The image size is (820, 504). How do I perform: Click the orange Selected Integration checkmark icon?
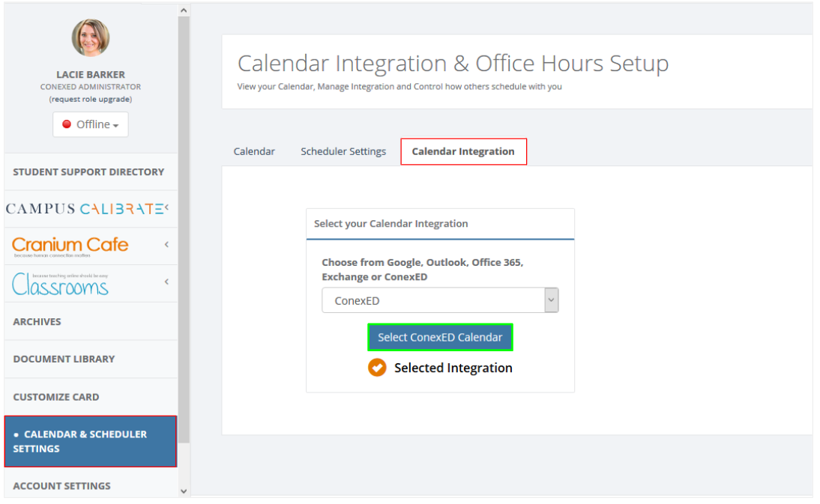click(377, 368)
